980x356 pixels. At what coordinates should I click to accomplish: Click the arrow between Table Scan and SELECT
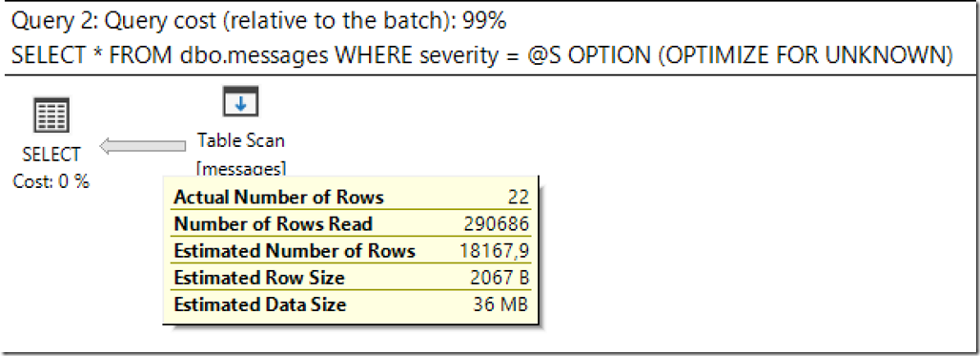[x=143, y=146]
